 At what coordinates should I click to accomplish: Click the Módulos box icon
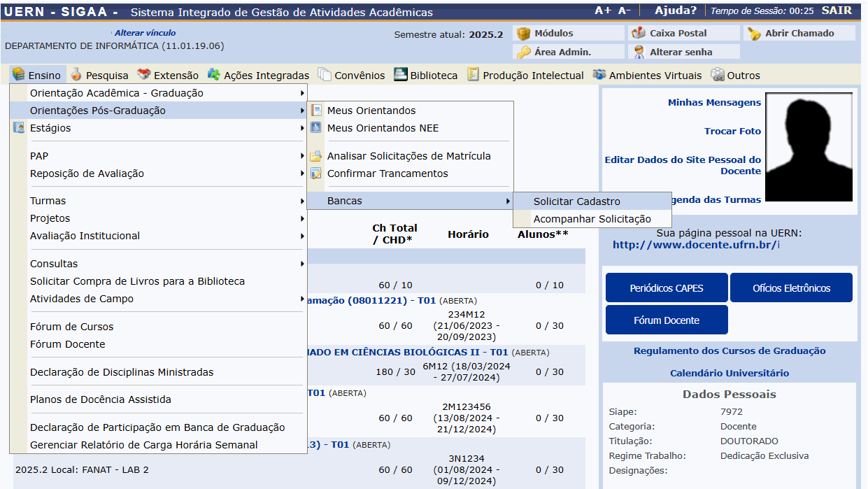click(523, 34)
